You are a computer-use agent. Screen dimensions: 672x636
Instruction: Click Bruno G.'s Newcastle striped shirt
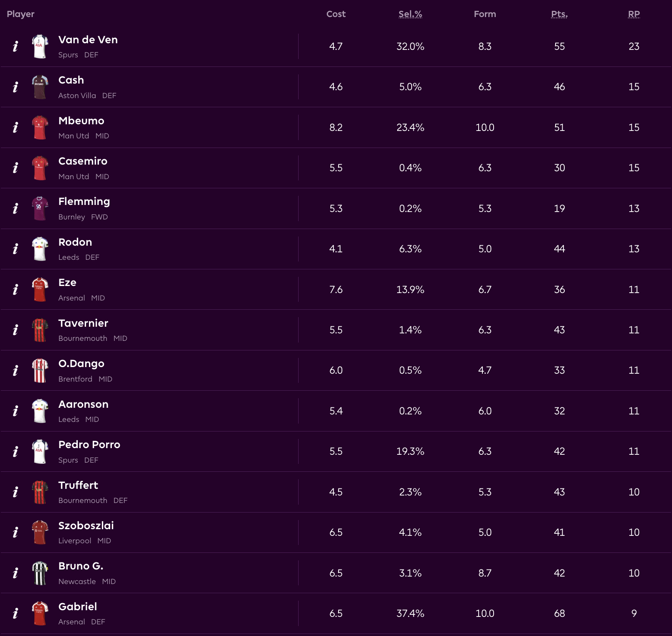40,573
